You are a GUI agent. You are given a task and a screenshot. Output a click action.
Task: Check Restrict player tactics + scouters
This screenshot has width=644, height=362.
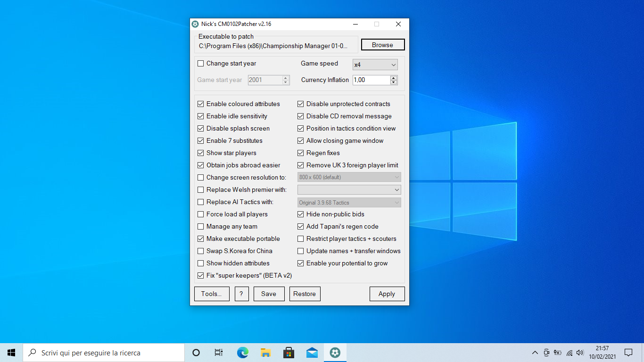301,239
